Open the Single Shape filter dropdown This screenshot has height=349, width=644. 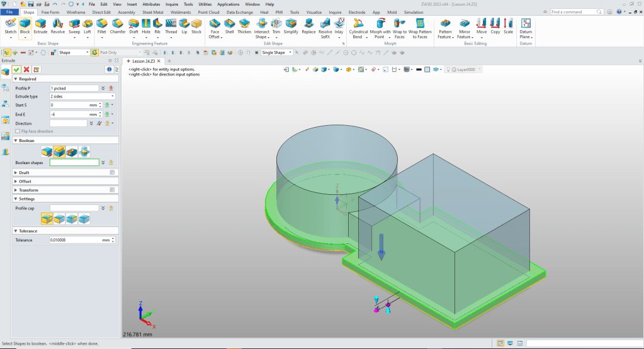(x=277, y=53)
